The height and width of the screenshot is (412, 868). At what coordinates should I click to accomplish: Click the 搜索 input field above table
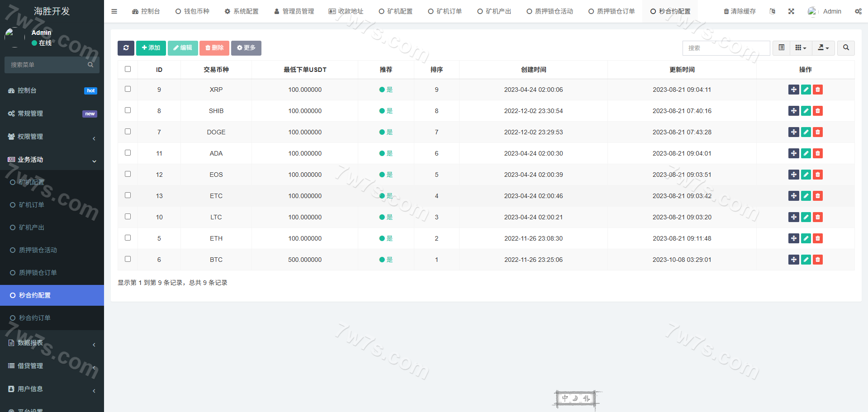(726, 48)
